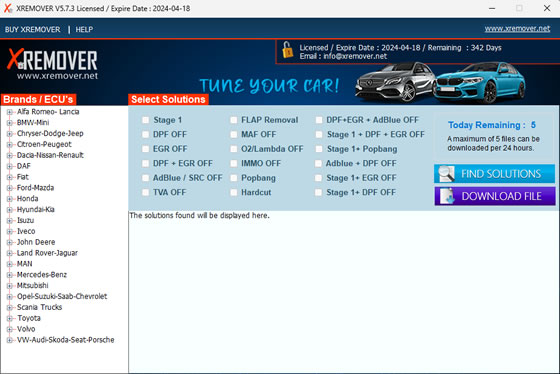Image resolution: width=560 pixels, height=374 pixels.
Task: Click the Select Solutions header
Action: pyautogui.click(x=168, y=99)
